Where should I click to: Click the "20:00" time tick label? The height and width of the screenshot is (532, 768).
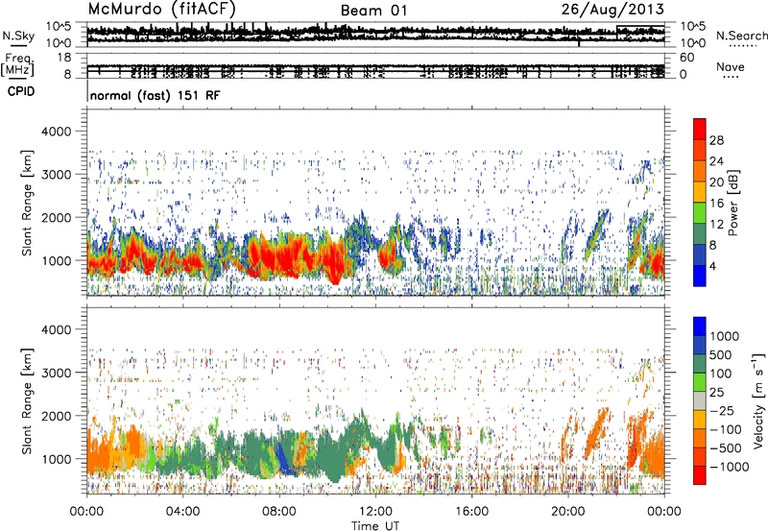point(567,512)
